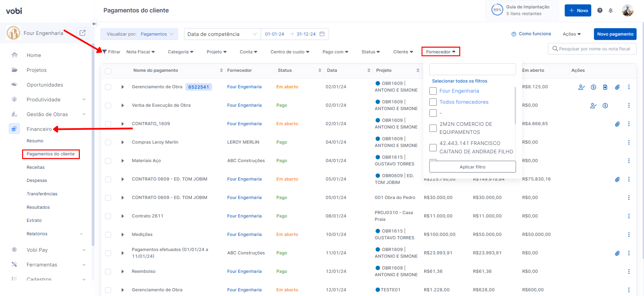Go to Projetos in the sidebar
This screenshot has height=296, width=644.
click(x=37, y=70)
